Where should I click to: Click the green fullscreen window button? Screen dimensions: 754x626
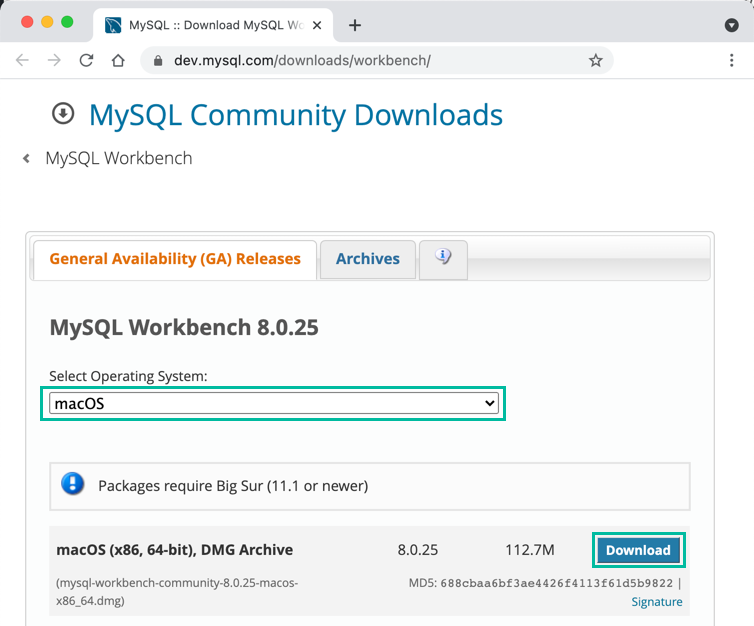click(67, 22)
